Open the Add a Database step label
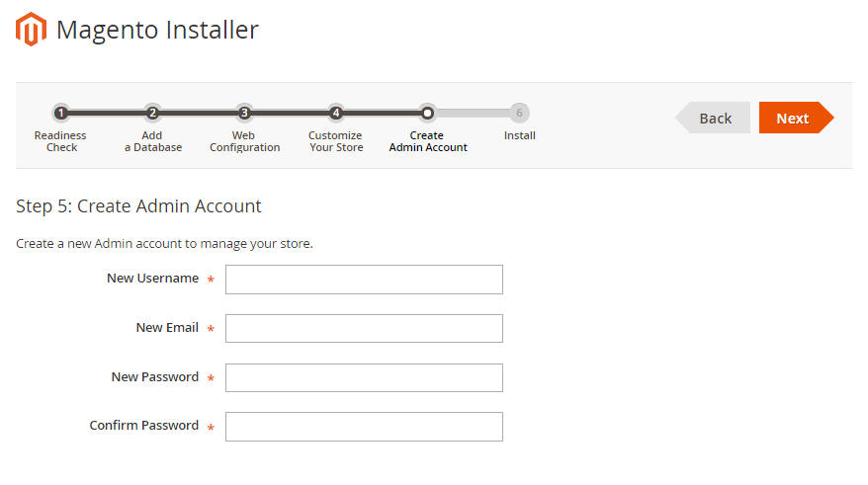The image size is (868, 485). coord(152,141)
